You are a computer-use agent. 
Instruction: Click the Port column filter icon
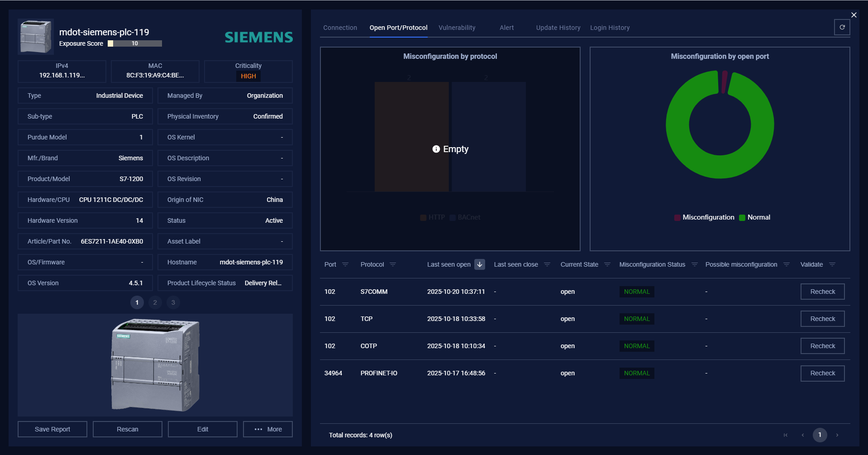[x=345, y=264]
